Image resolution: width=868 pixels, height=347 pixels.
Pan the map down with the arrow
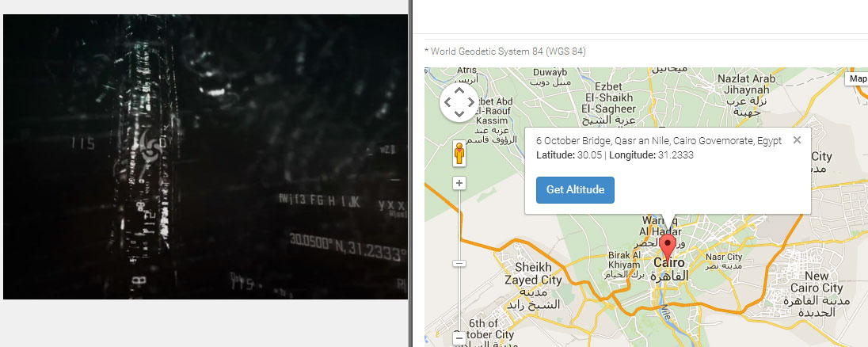click(459, 113)
